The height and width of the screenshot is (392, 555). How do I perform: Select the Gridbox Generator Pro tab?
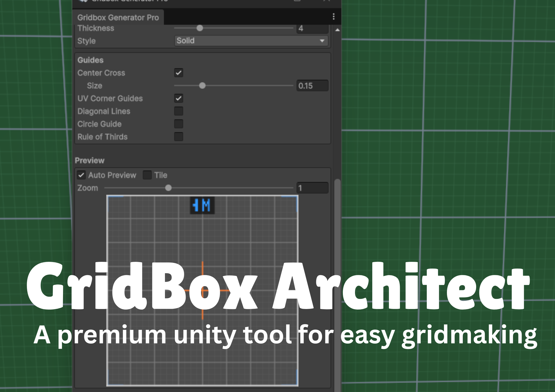pyautogui.click(x=118, y=18)
